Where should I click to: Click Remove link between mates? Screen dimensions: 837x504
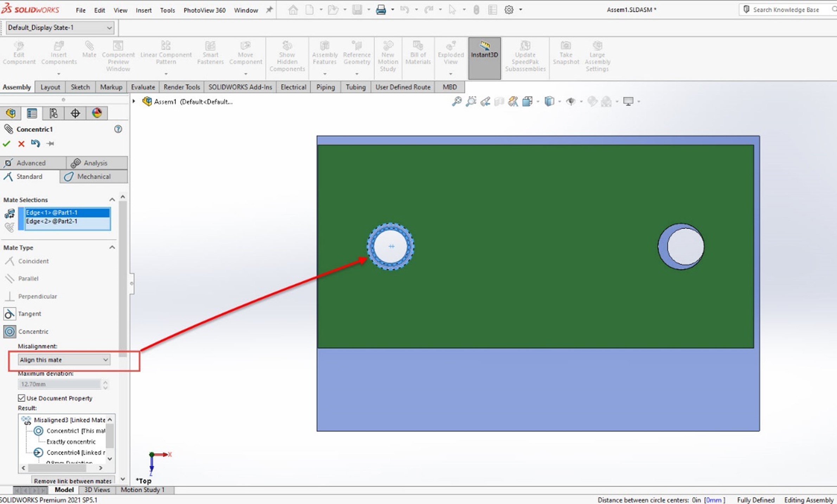tap(72, 480)
